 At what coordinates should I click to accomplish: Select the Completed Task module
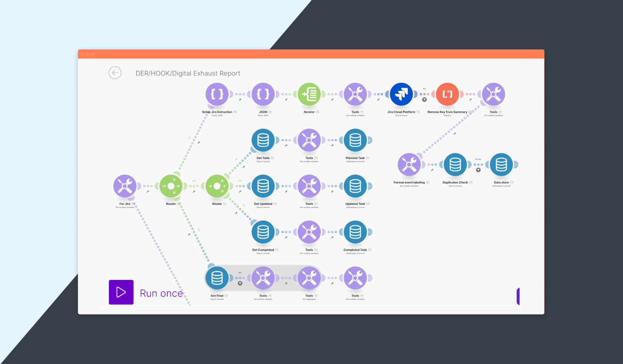pos(355,232)
